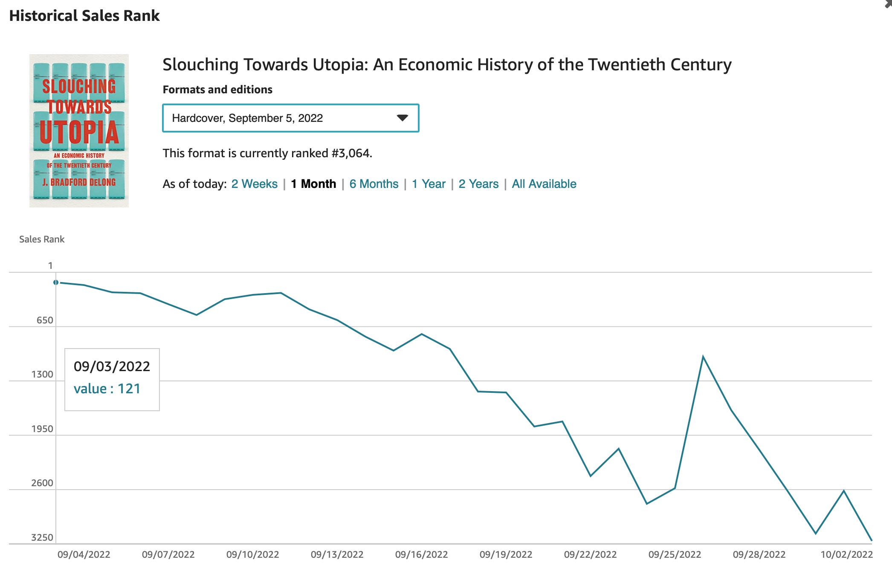Click the highlighted 09/03/2022 data point marker

point(56,282)
